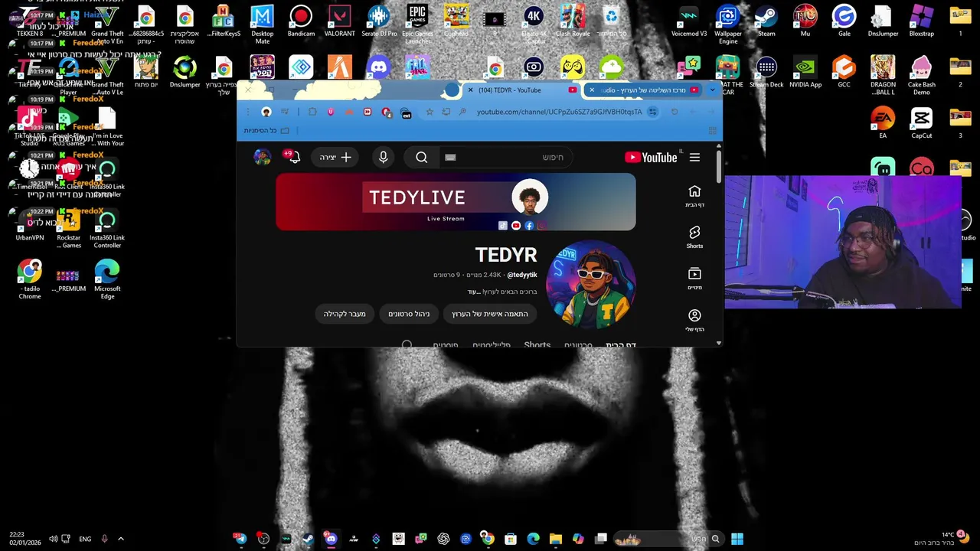Reload the page in the browser
The width and height of the screenshot is (980, 551).
tap(675, 112)
